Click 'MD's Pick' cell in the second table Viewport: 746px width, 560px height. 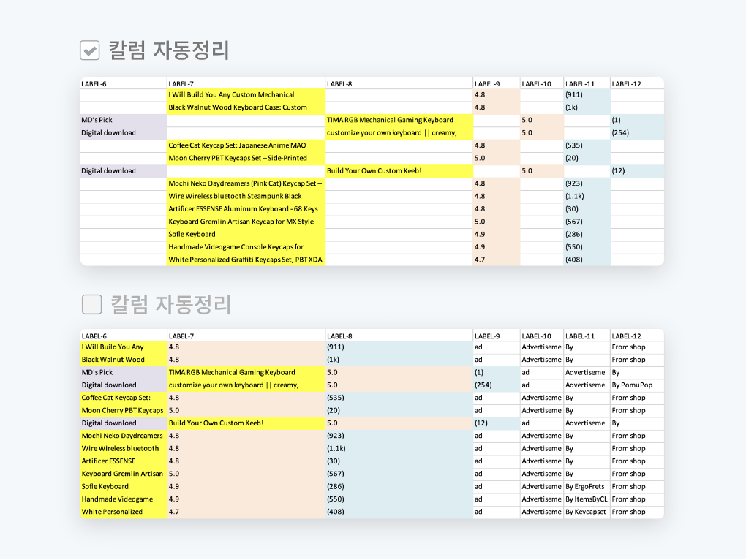coord(124,373)
